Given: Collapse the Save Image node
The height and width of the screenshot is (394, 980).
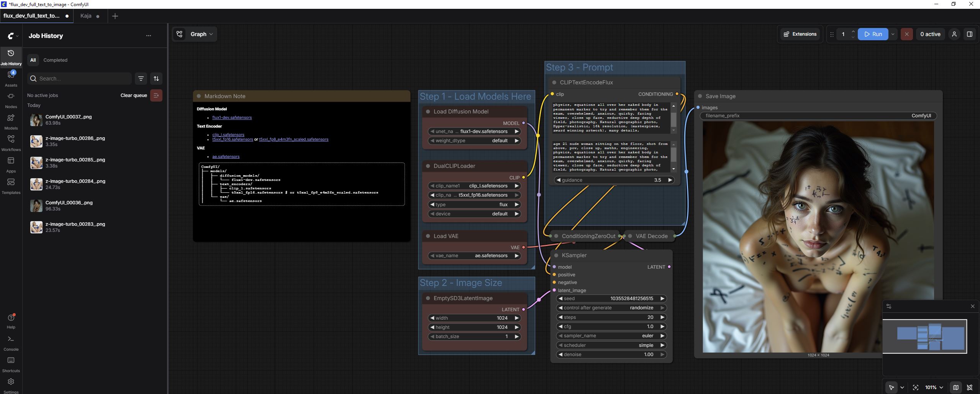Looking at the screenshot, I should (700, 96).
